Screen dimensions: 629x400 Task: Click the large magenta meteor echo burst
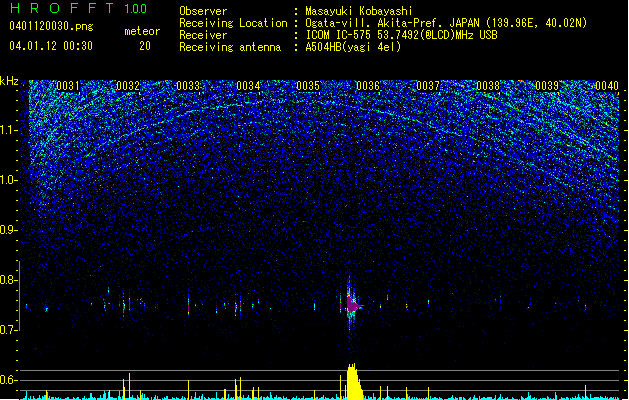[352, 305]
